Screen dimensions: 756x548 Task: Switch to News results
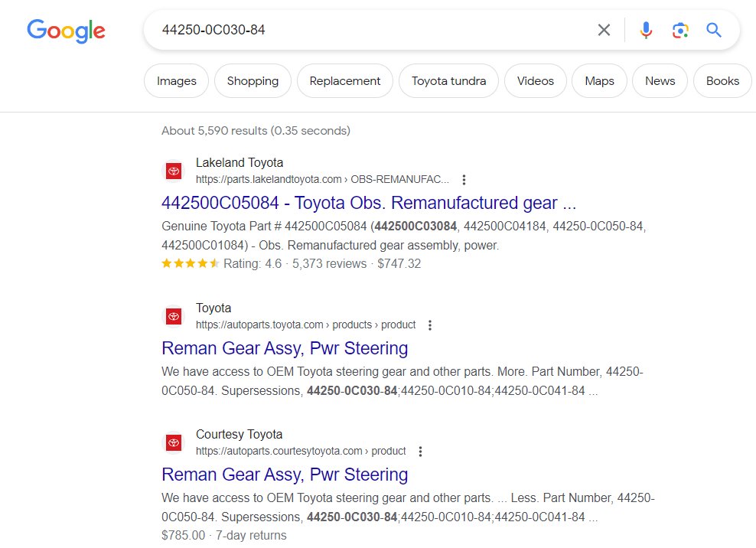[x=660, y=80]
